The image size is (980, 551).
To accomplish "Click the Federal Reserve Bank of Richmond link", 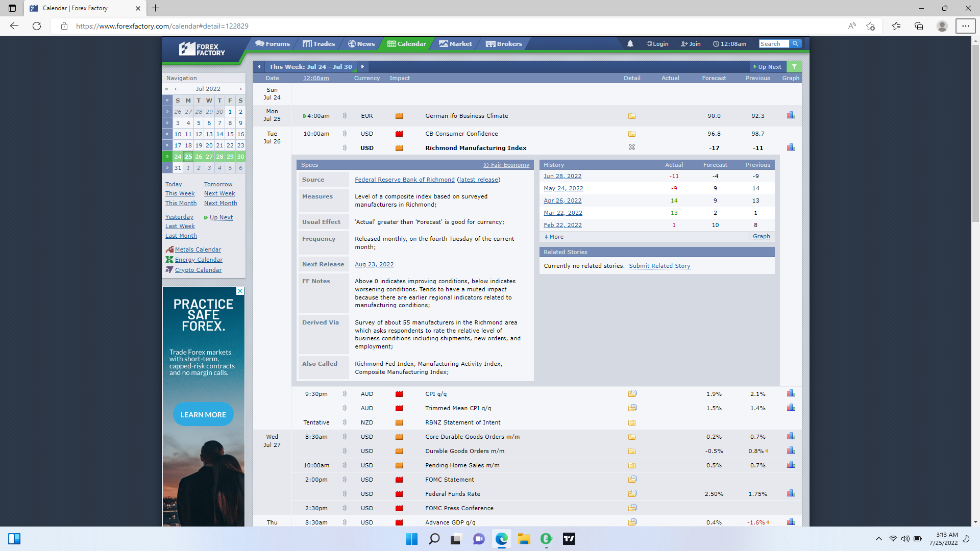I will pyautogui.click(x=404, y=180).
